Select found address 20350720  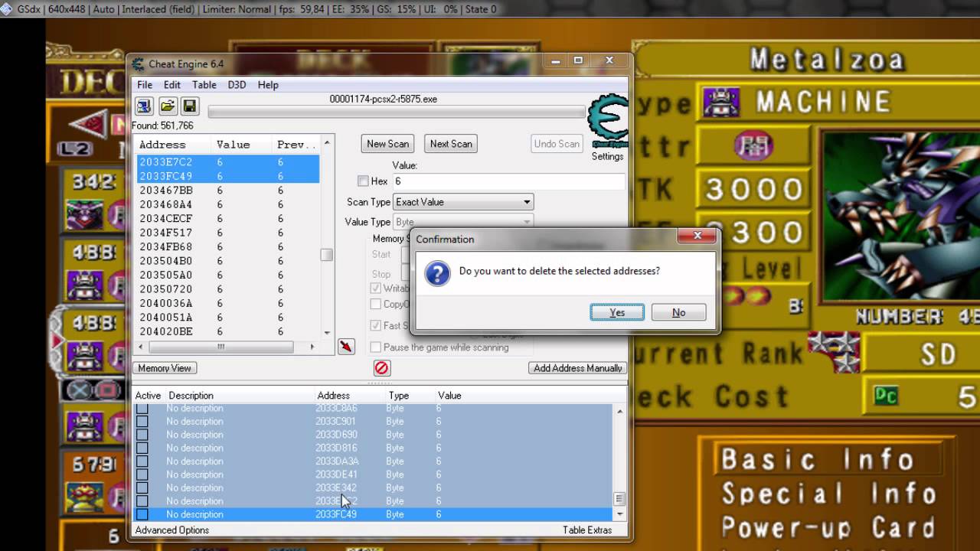(227, 289)
